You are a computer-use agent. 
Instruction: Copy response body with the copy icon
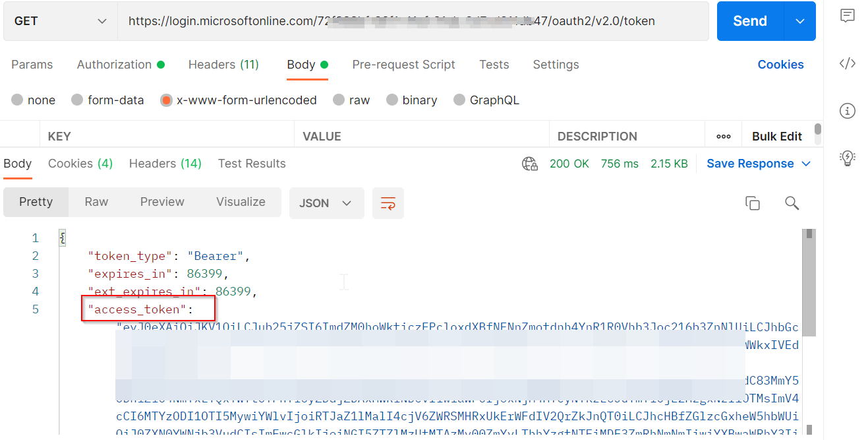[753, 203]
